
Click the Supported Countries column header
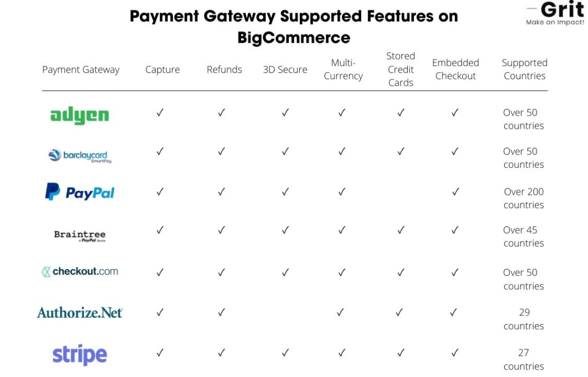[x=524, y=69]
